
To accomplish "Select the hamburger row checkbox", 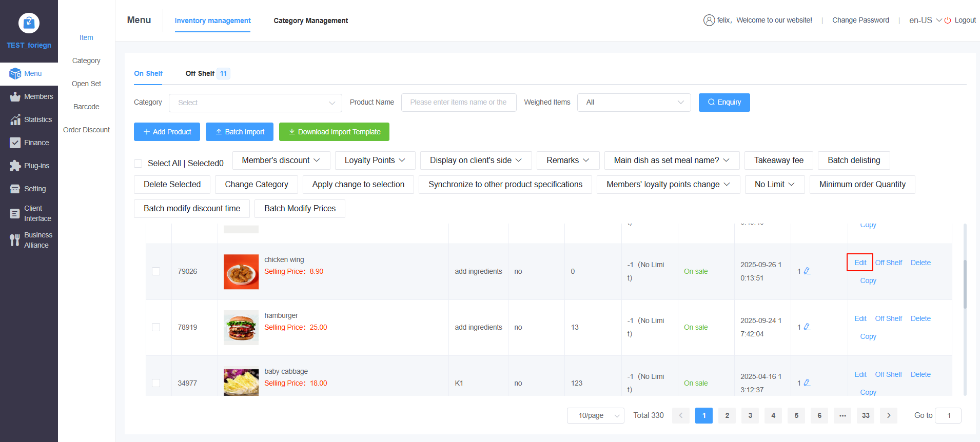I will 156,327.
